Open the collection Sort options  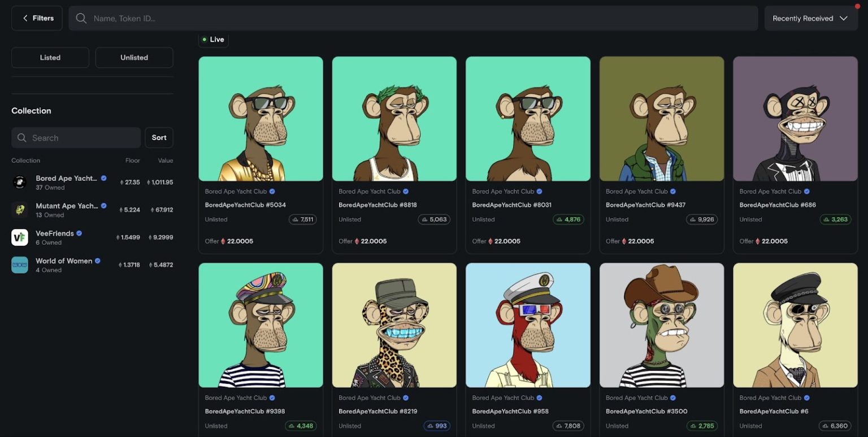(x=159, y=137)
